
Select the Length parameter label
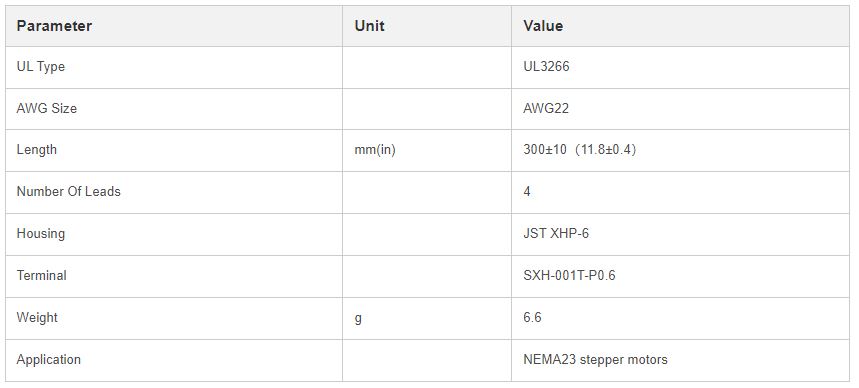point(37,150)
